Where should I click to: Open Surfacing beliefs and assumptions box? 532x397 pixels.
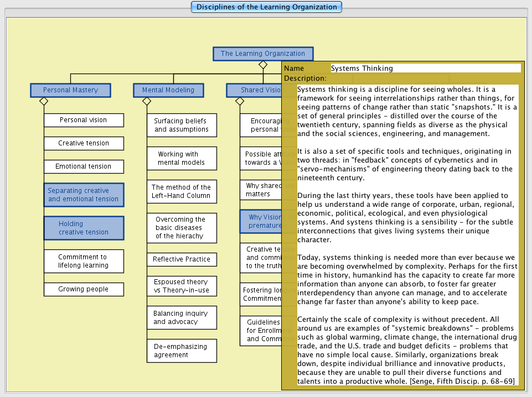182,125
